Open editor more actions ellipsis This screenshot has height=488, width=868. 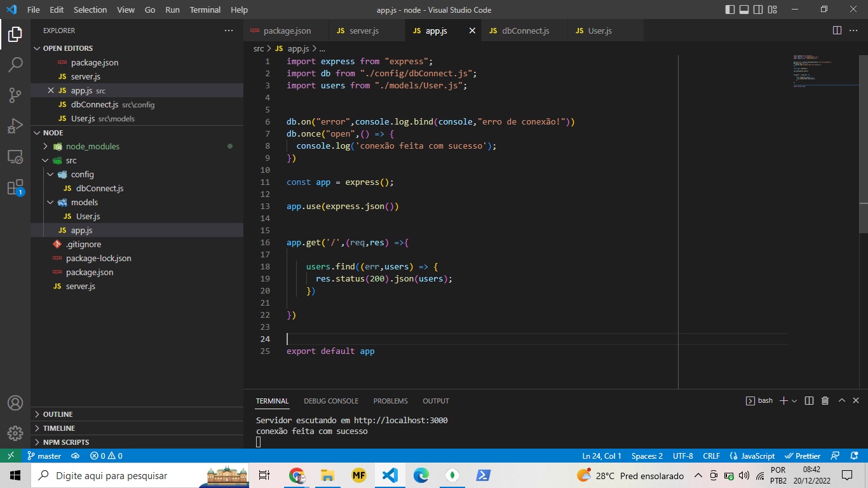(855, 30)
